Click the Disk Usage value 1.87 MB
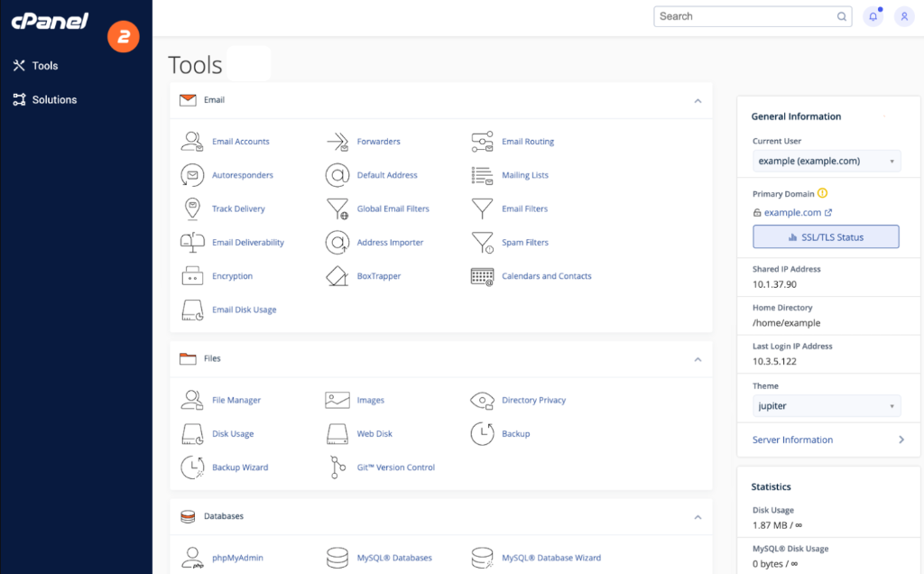 (777, 525)
